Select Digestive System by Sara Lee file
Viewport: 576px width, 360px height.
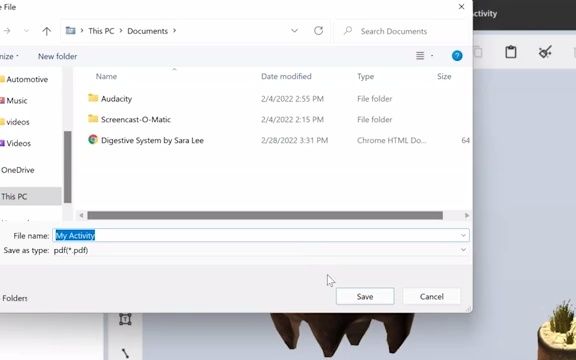152,140
